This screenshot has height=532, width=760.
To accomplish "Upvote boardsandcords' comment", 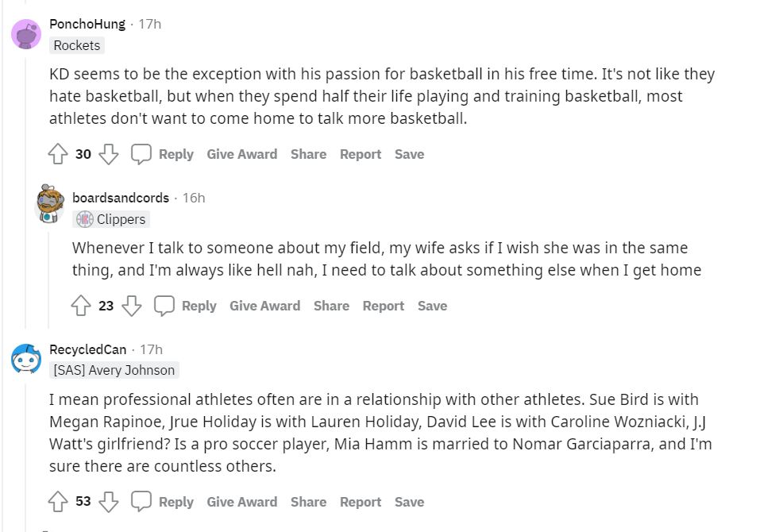I will [x=81, y=306].
